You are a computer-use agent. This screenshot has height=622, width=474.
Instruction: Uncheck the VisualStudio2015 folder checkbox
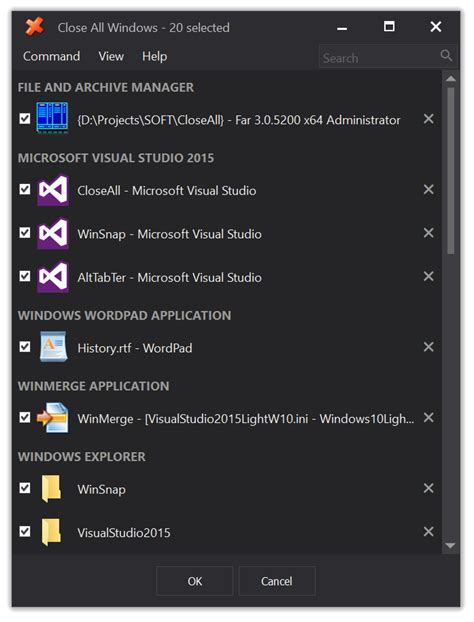point(25,531)
